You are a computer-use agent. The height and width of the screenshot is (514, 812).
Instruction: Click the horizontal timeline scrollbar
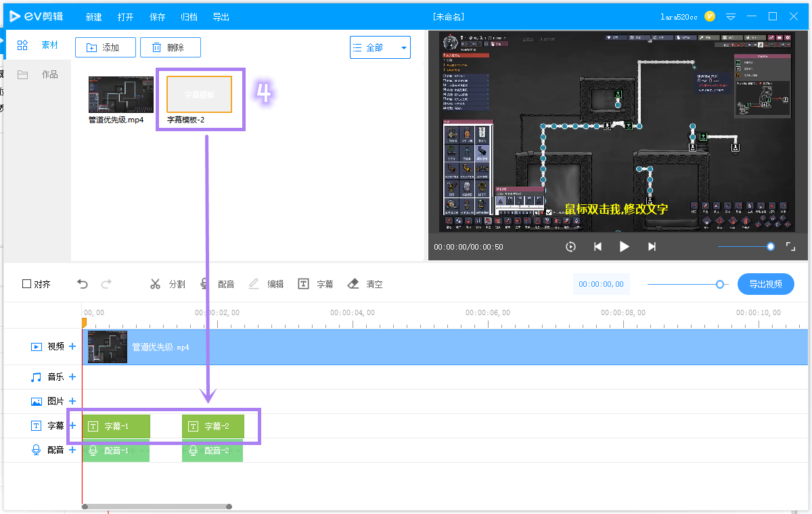(157, 507)
